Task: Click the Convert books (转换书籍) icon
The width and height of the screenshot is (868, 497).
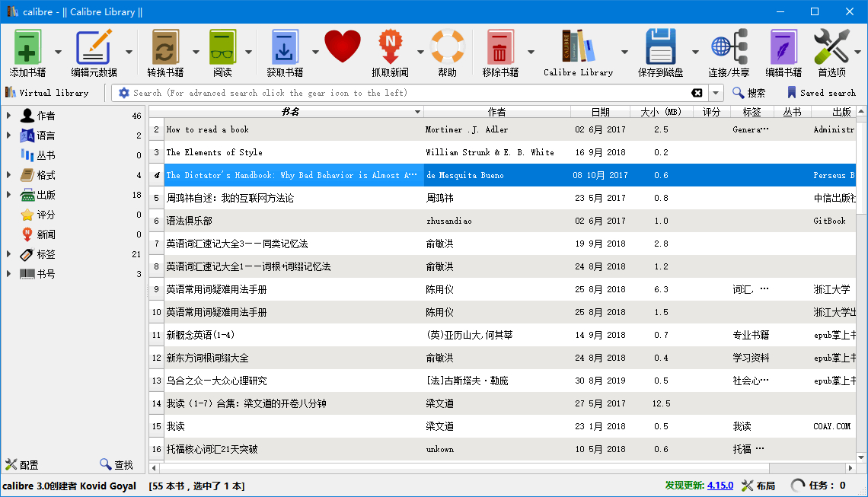Action: click(x=165, y=48)
